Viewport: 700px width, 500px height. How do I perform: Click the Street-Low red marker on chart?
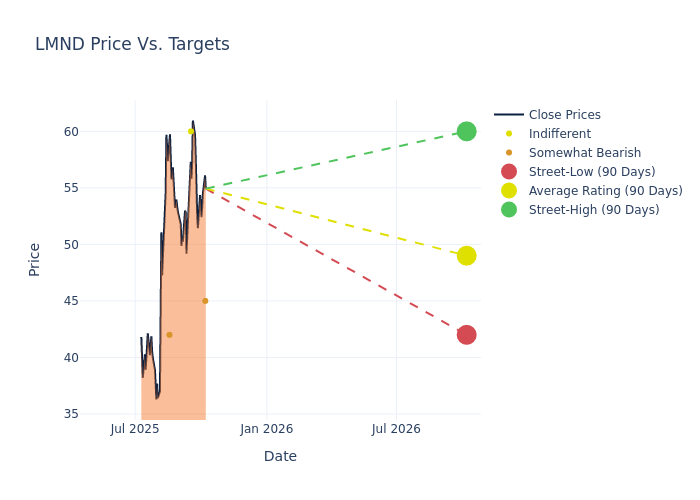click(466, 335)
